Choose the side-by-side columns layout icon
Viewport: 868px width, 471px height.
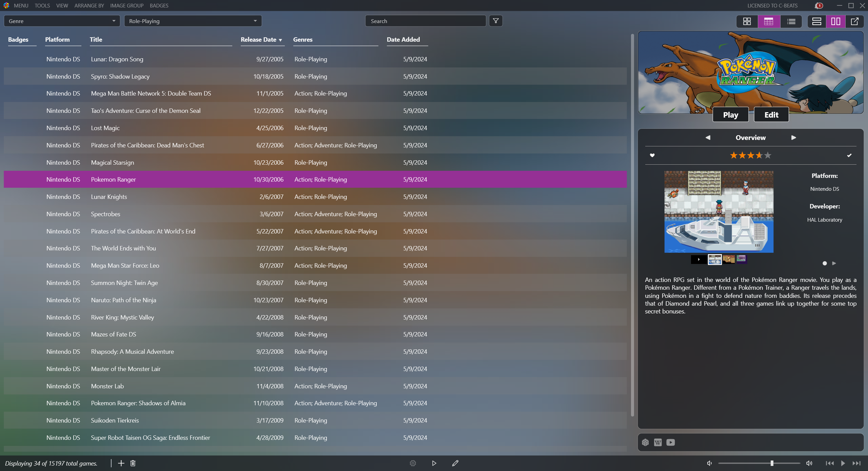(x=836, y=21)
